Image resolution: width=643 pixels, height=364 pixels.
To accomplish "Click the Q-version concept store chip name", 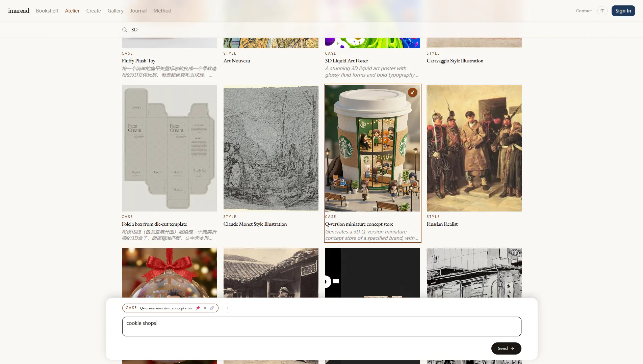I will (x=166, y=308).
